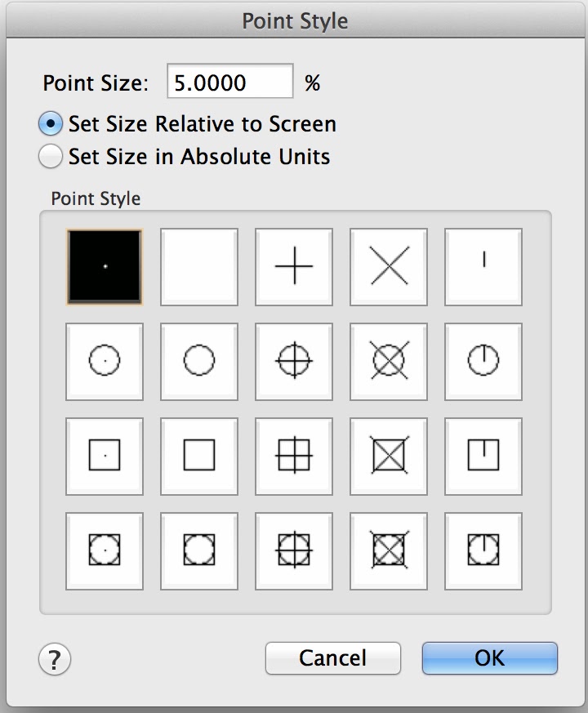The image size is (588, 713).
Task: Choose the blank (no display) point style
Action: (199, 266)
